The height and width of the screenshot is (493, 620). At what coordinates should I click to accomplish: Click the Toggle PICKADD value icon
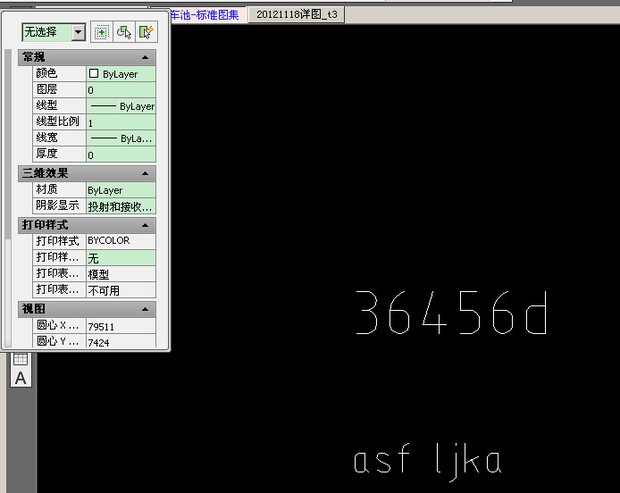point(101,32)
